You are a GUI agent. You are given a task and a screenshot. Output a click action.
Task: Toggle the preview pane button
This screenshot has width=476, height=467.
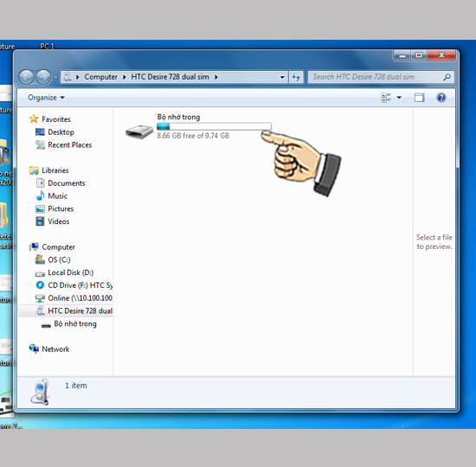click(420, 98)
